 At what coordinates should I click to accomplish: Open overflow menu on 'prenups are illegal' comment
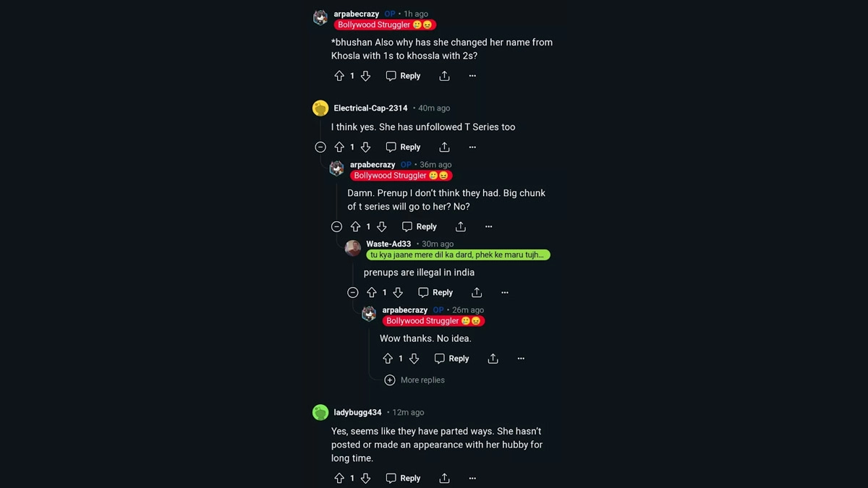click(505, 293)
